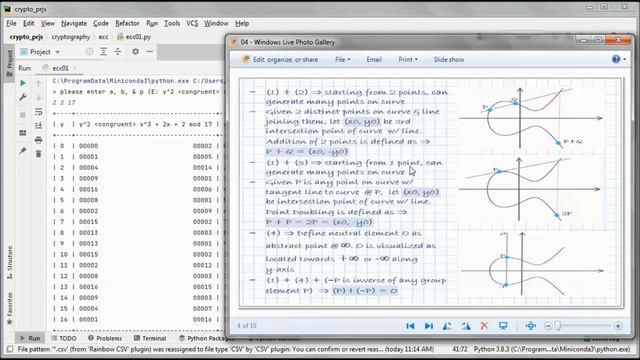Hide the Project panel
Viewport: 640px width, 360px height.
[x=150, y=52]
